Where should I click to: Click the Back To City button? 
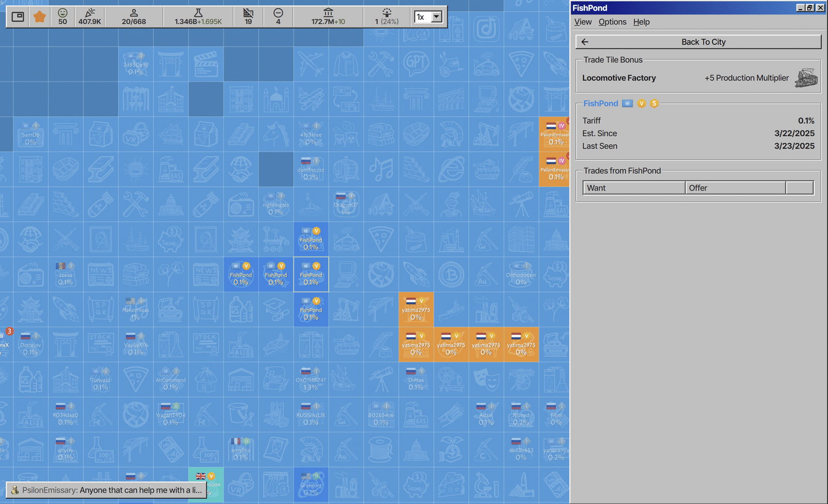[x=698, y=42]
